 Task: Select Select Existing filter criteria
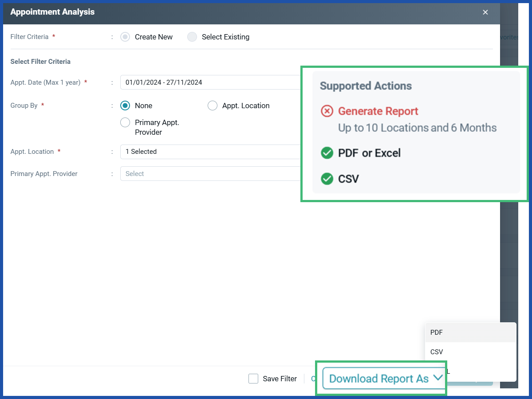tap(192, 37)
